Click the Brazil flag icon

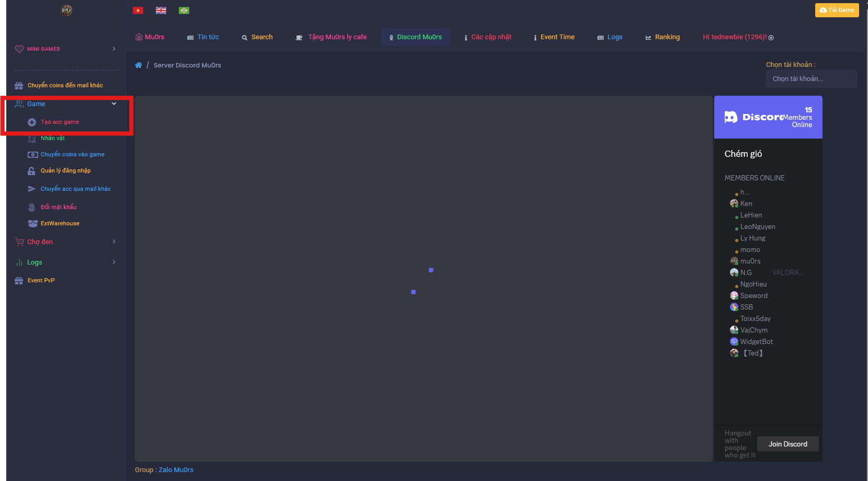pos(184,10)
